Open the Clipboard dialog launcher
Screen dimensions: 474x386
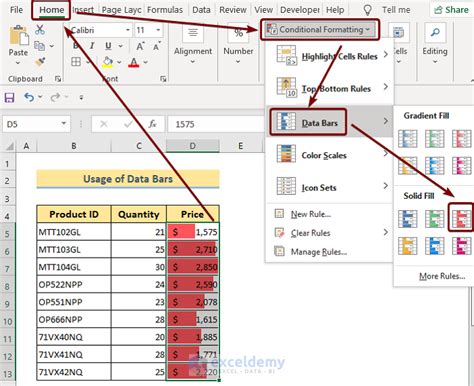pyautogui.click(x=58, y=79)
